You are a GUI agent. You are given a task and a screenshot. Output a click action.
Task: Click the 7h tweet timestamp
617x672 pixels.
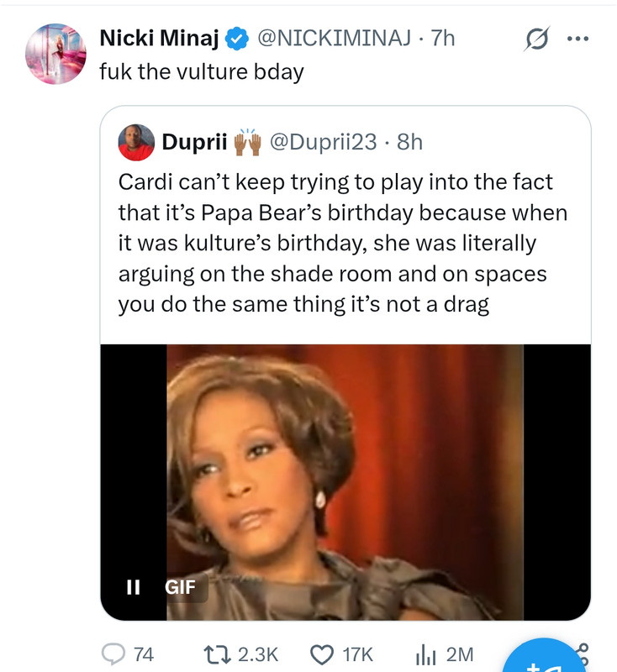click(x=443, y=38)
